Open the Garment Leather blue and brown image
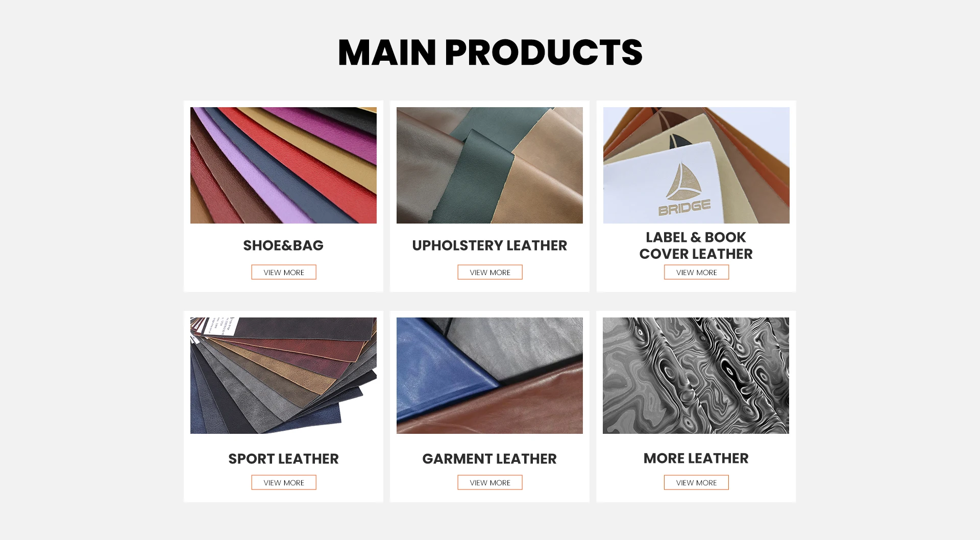This screenshot has height=540, width=980. pos(489,376)
